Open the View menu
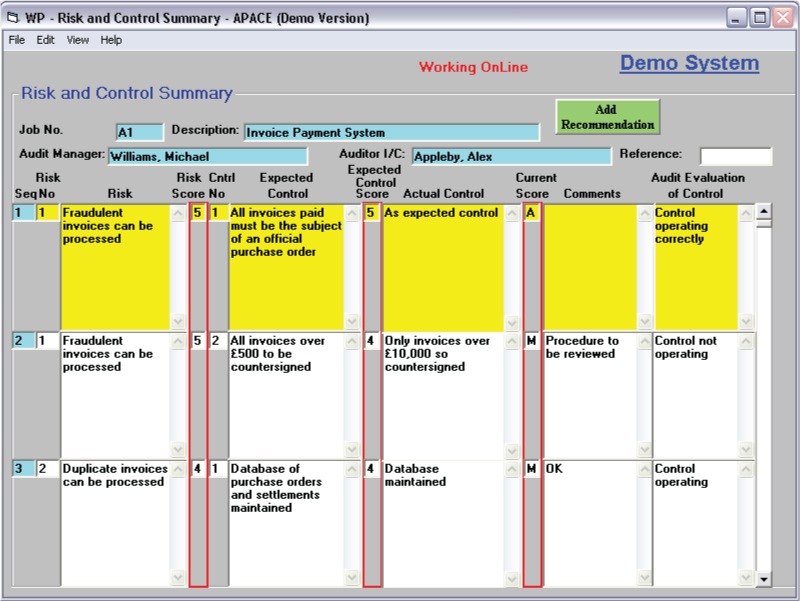Viewport: 800px width, 601px height. 78,40
